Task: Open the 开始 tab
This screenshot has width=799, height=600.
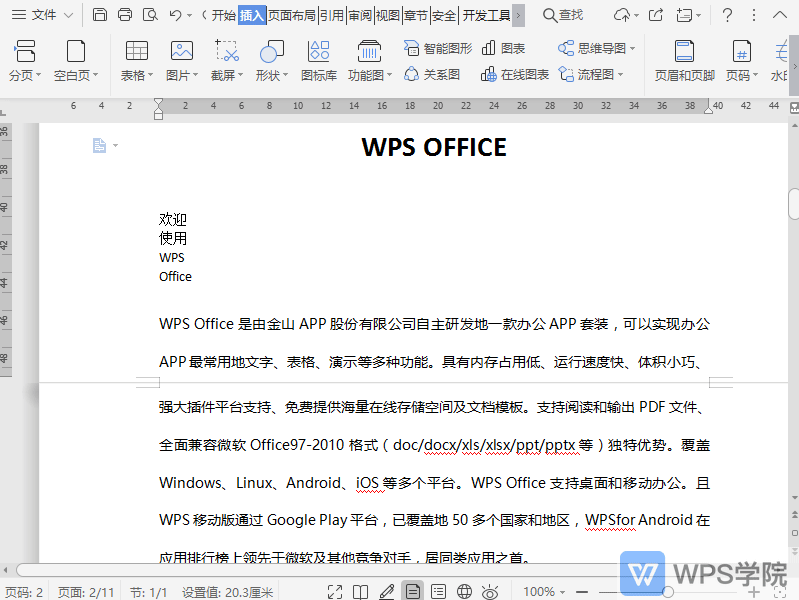Action: (x=224, y=15)
